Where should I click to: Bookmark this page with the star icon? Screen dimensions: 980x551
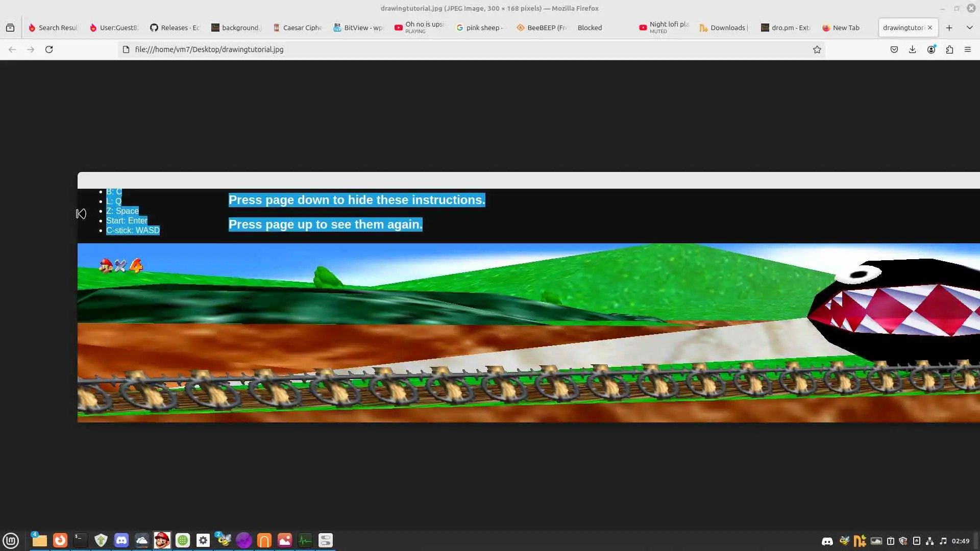pos(817,49)
